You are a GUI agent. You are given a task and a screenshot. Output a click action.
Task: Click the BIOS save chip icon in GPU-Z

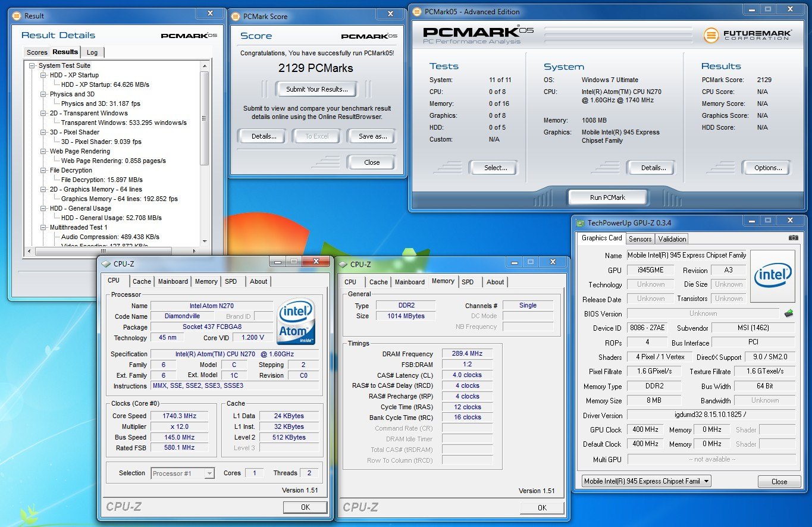click(x=789, y=313)
